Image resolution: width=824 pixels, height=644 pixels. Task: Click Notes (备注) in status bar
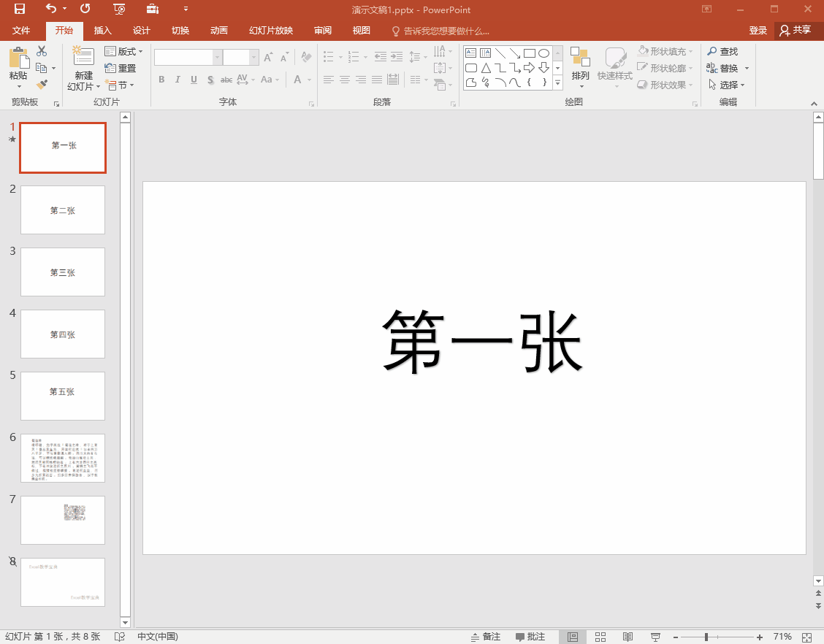click(x=486, y=637)
